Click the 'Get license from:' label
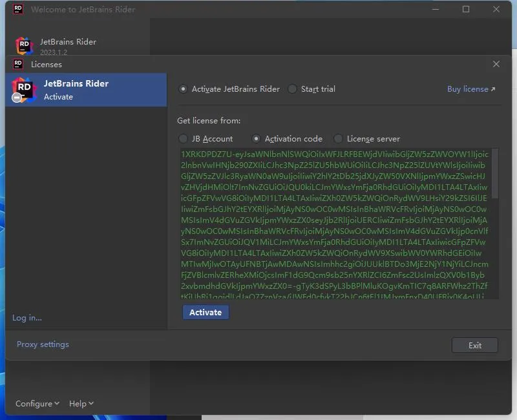Image resolution: width=517 pixels, height=420 pixels. pyautogui.click(x=209, y=121)
